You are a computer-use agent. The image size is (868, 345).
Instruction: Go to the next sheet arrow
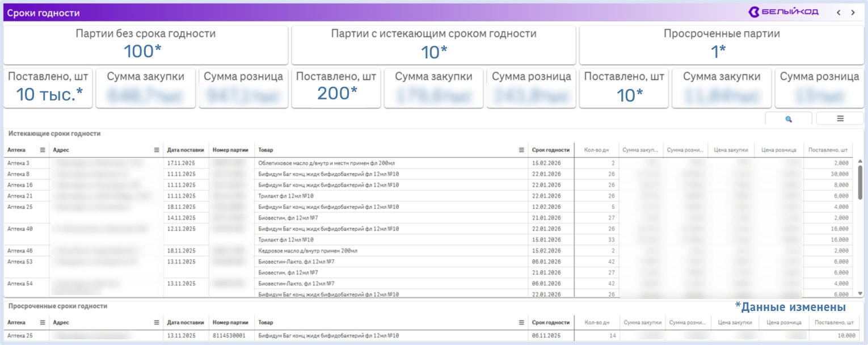click(x=853, y=12)
